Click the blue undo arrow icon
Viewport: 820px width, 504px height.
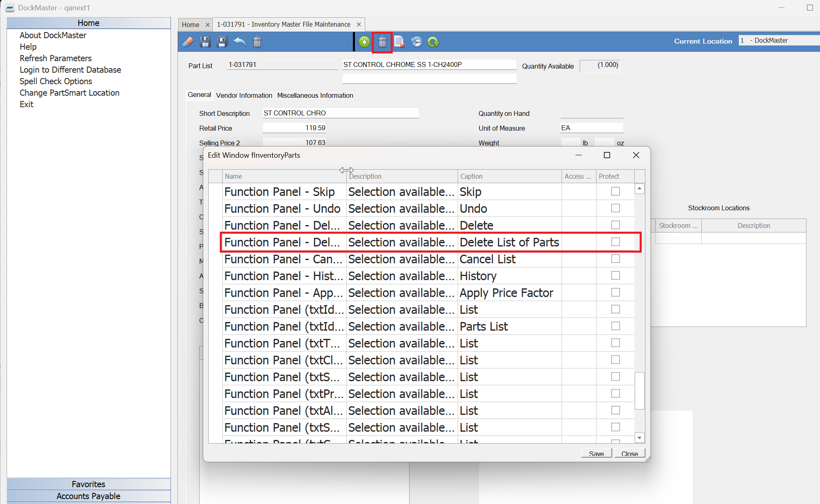[240, 42]
